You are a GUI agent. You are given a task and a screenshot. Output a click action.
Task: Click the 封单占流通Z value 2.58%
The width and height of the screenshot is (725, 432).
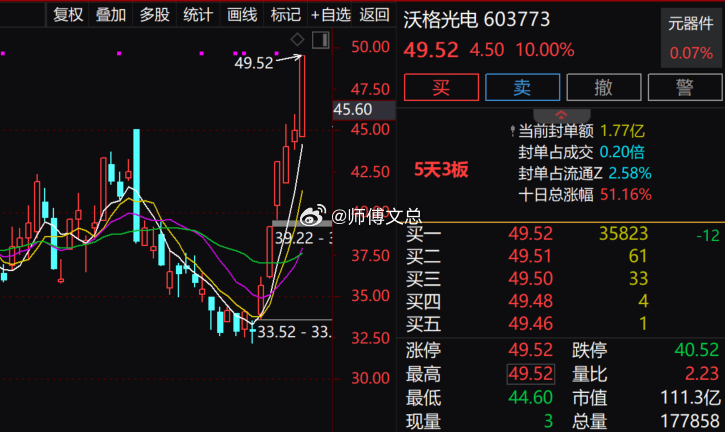[x=630, y=173]
